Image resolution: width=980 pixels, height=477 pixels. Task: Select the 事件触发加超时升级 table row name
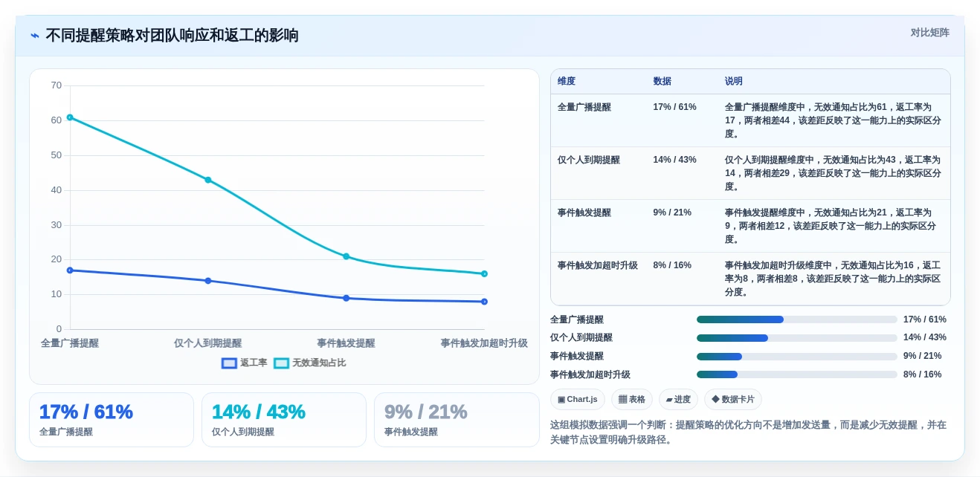pos(598,265)
